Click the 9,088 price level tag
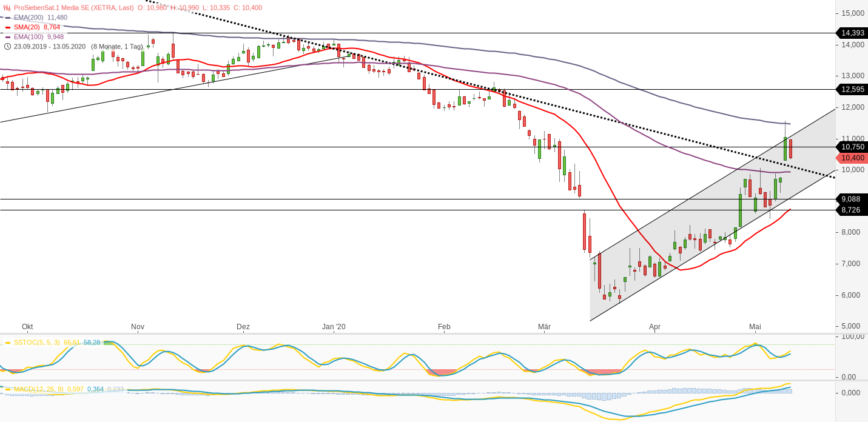868x422 pixels. (852, 199)
